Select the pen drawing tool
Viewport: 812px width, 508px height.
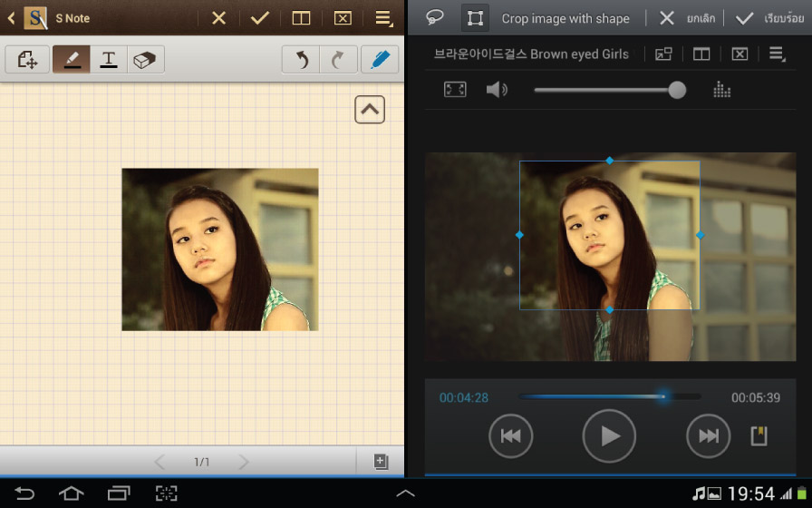click(x=72, y=59)
